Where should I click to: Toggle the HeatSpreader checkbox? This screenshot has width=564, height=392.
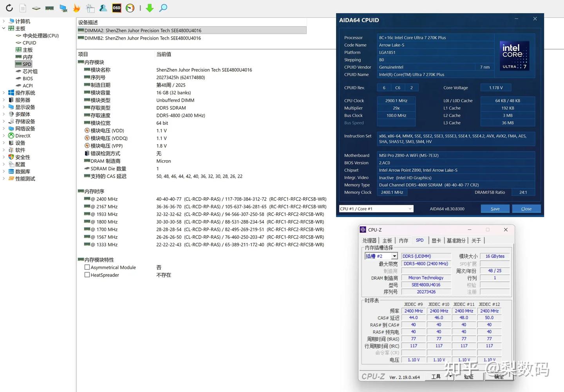tap(87, 275)
